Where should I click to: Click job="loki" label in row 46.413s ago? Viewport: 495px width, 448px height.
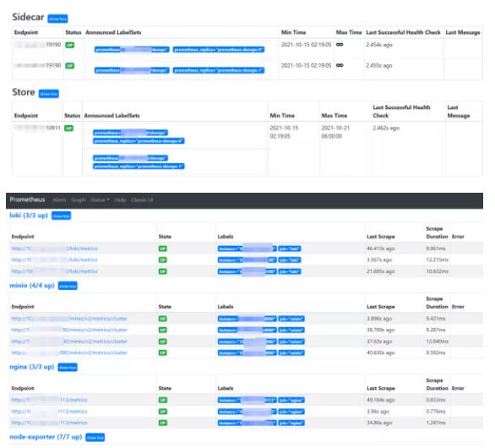point(290,249)
